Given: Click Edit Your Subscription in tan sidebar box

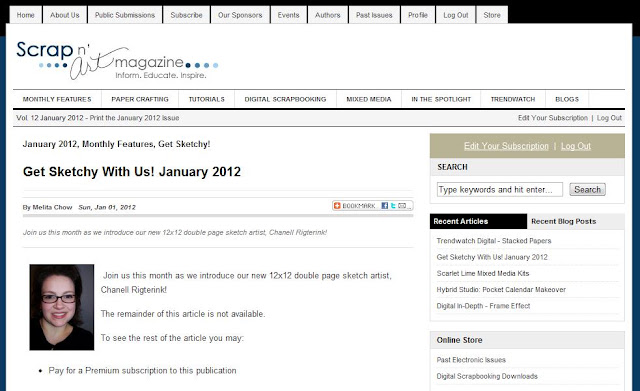Looking at the screenshot, I should coord(506,146).
